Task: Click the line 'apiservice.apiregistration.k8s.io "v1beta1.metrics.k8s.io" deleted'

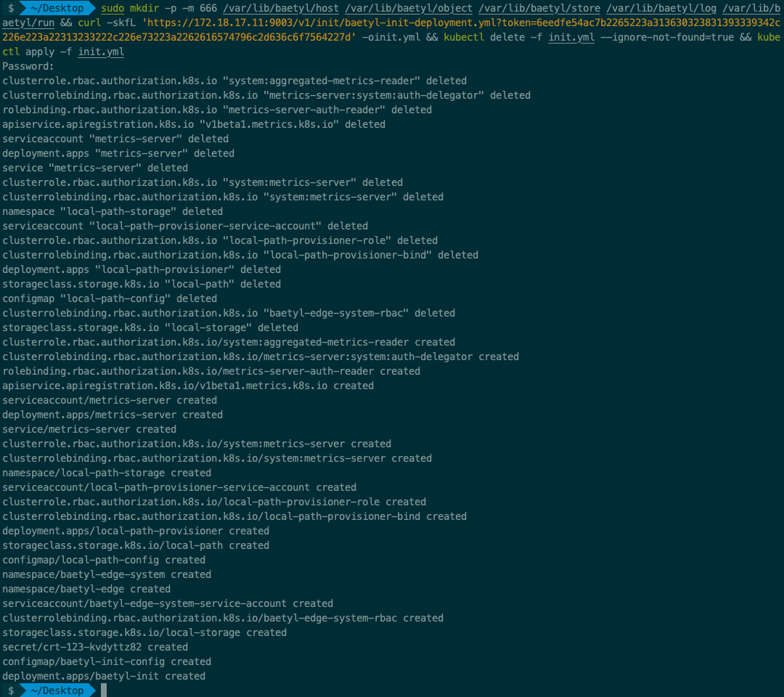Action: point(194,124)
